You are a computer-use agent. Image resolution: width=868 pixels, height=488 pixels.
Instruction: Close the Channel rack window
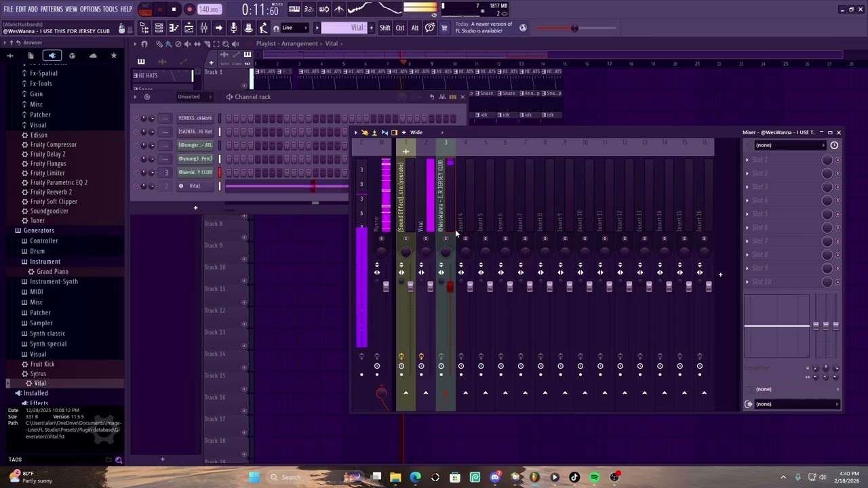462,97
